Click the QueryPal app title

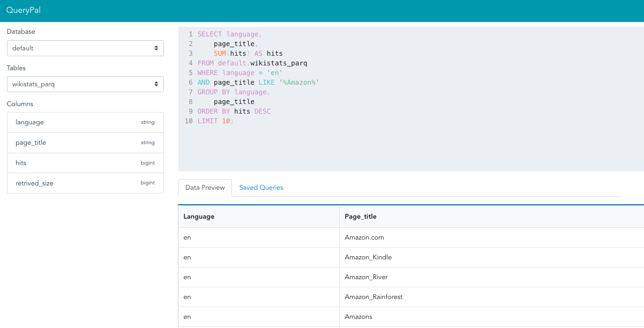pos(24,10)
